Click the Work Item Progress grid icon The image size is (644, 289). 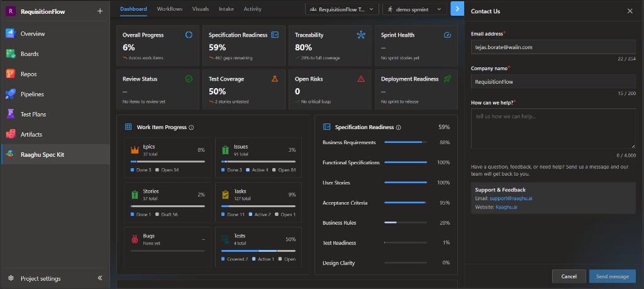pyautogui.click(x=128, y=127)
